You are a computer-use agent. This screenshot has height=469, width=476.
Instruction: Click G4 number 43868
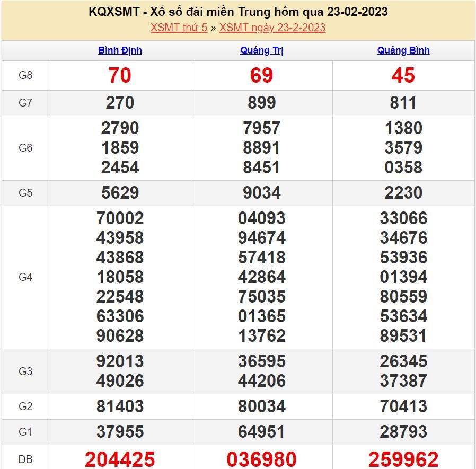coord(120,258)
